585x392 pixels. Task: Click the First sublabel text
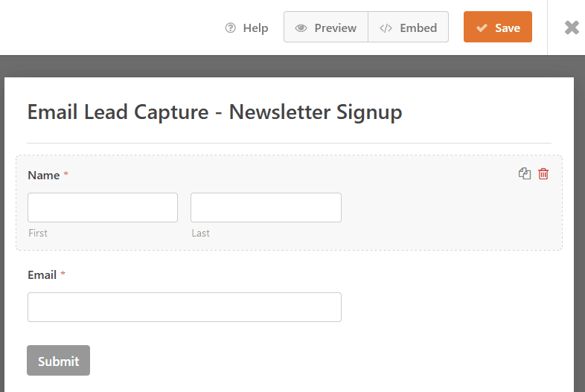click(x=38, y=233)
